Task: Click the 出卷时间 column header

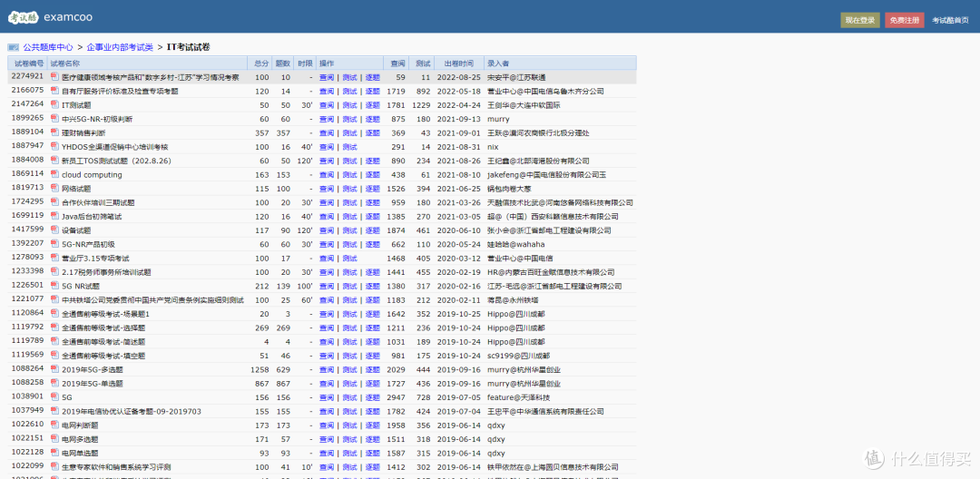Action: tap(459, 64)
